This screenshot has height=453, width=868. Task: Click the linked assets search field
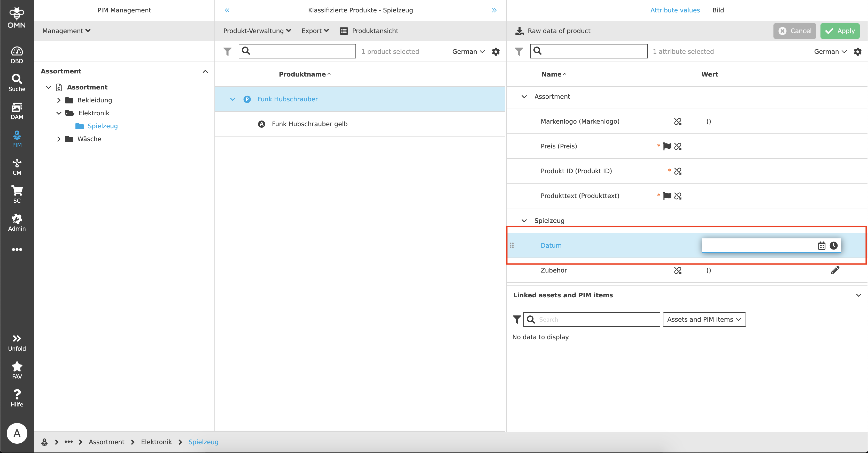(591, 319)
